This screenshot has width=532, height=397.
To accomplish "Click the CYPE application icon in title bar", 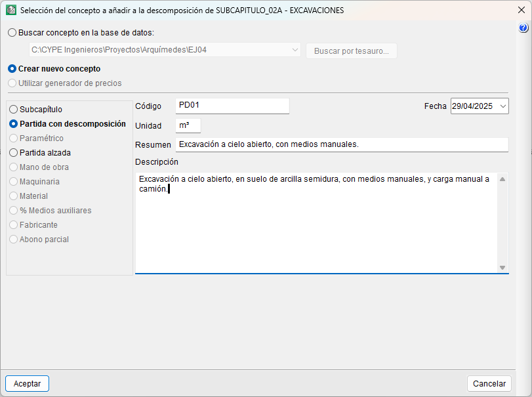I will click(10, 10).
